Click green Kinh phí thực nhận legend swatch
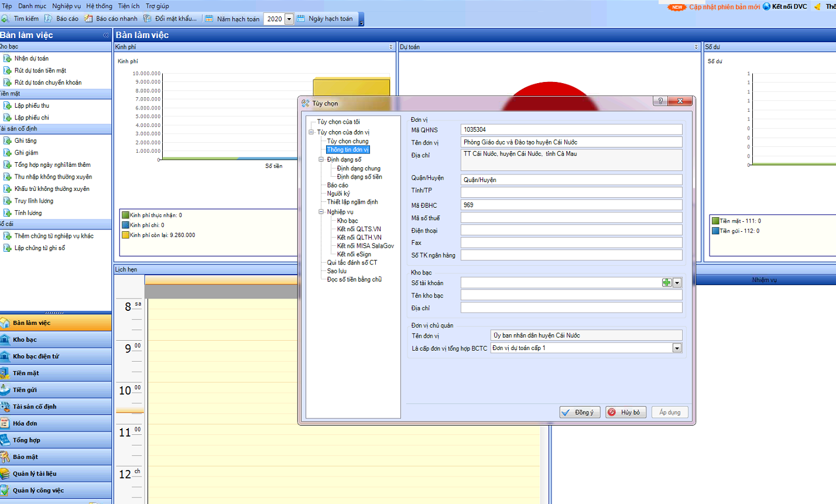The width and height of the screenshot is (836, 504). click(x=125, y=215)
